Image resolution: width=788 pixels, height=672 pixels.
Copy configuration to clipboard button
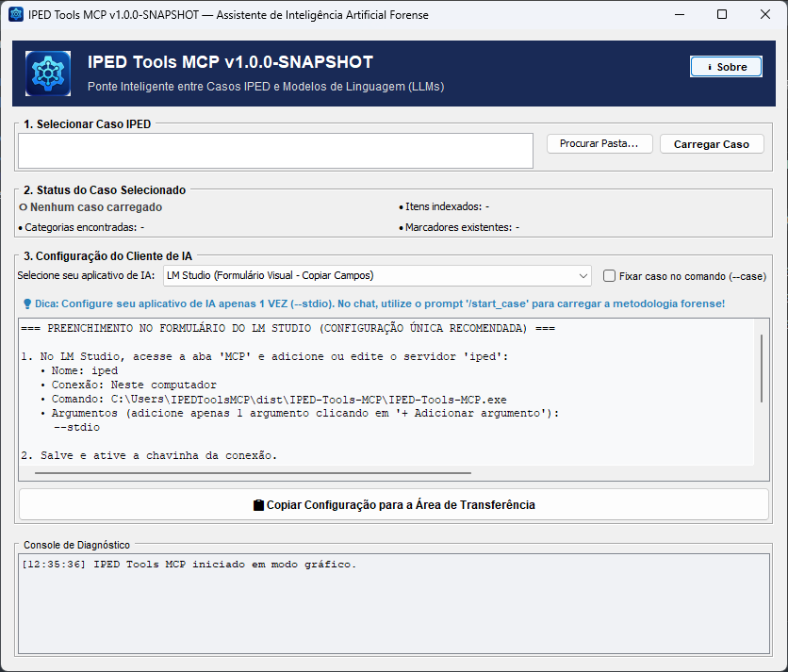click(x=393, y=504)
